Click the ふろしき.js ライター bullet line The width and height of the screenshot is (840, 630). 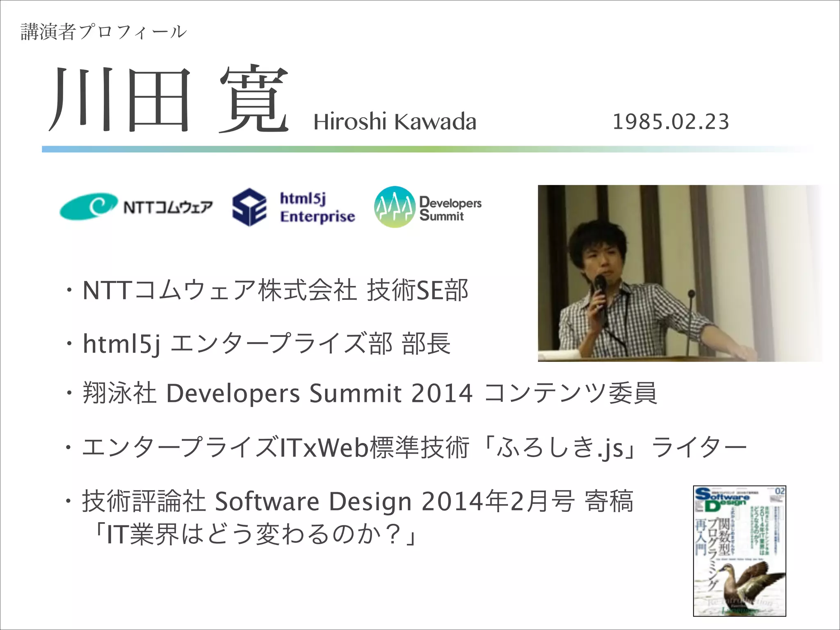pos(414,447)
